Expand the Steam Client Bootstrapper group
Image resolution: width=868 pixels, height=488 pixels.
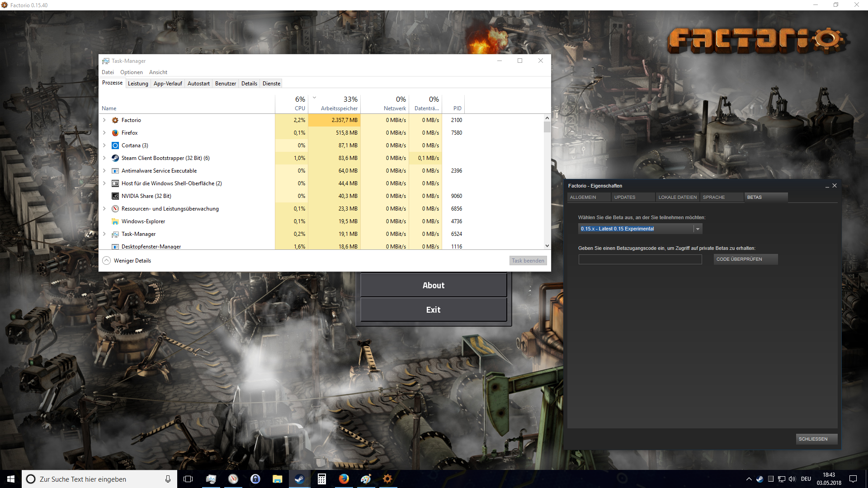pos(104,158)
